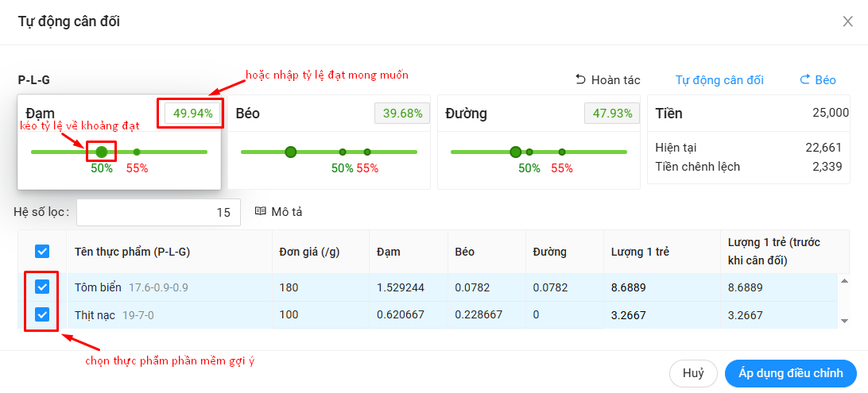Click the Đường slider large handle

[x=516, y=152]
